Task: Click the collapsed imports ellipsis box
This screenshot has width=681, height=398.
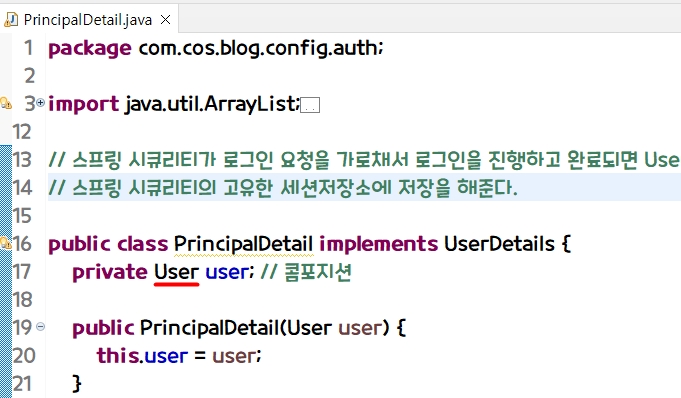Action: [310, 105]
